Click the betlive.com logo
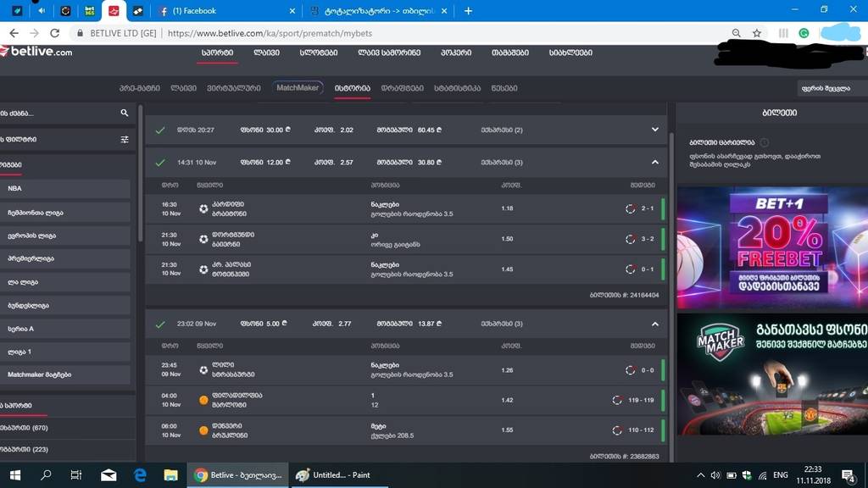This screenshot has height=488, width=868. [x=36, y=52]
